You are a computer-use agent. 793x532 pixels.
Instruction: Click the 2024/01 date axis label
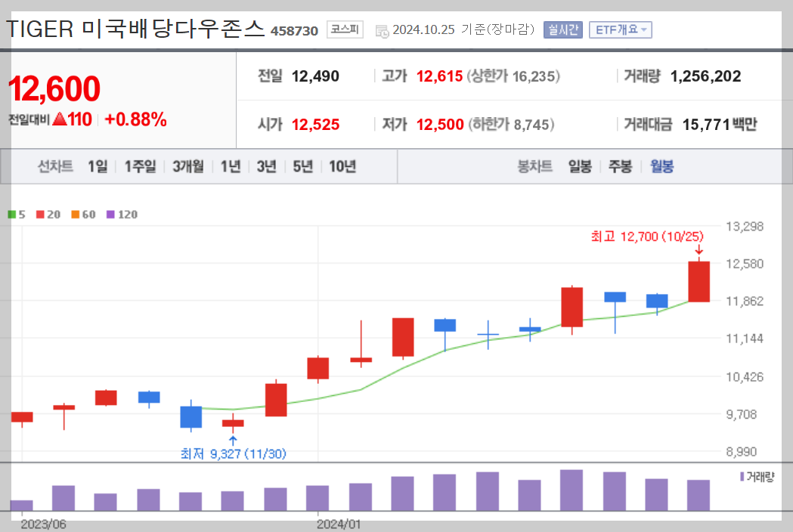tap(339, 524)
